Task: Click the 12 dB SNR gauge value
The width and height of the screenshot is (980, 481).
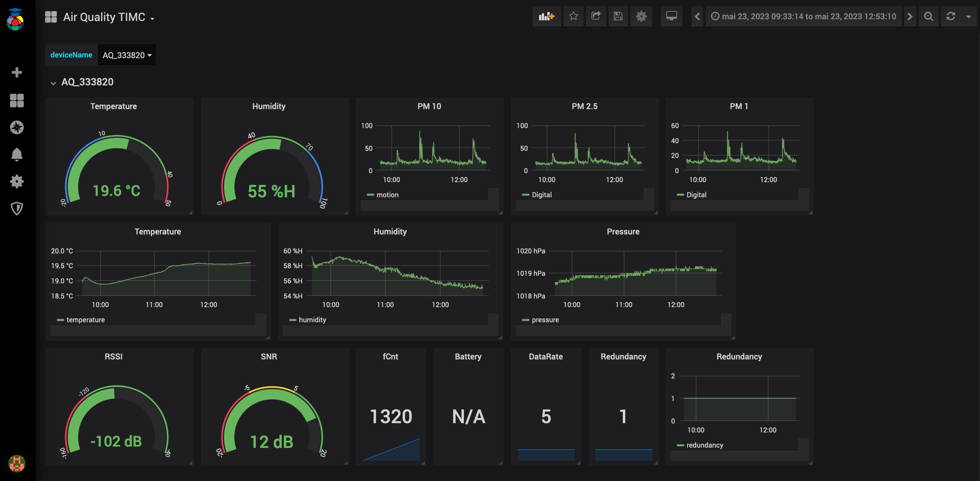Action: 271,442
